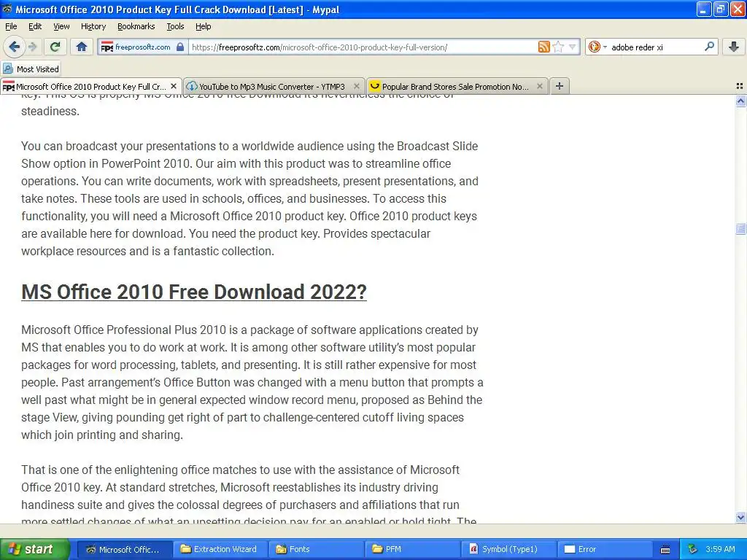Viewport: 747px width, 560px height.
Task: Open the File menu
Action: [11, 26]
